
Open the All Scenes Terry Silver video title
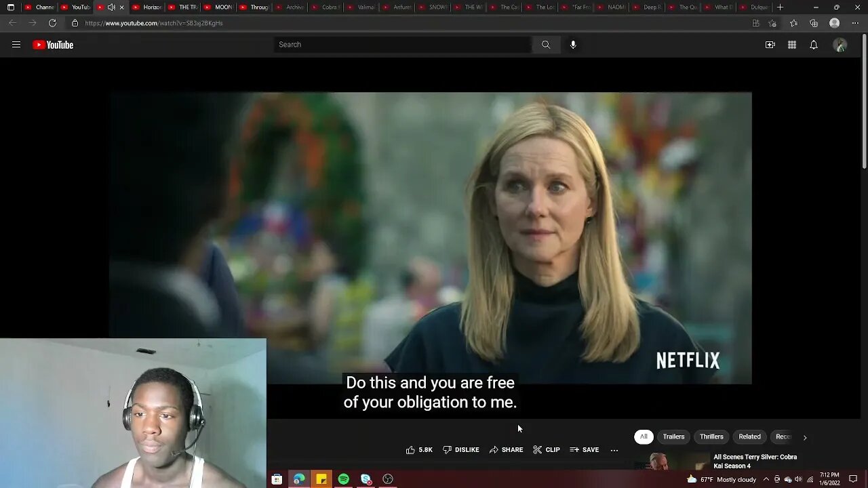pyautogui.click(x=755, y=462)
